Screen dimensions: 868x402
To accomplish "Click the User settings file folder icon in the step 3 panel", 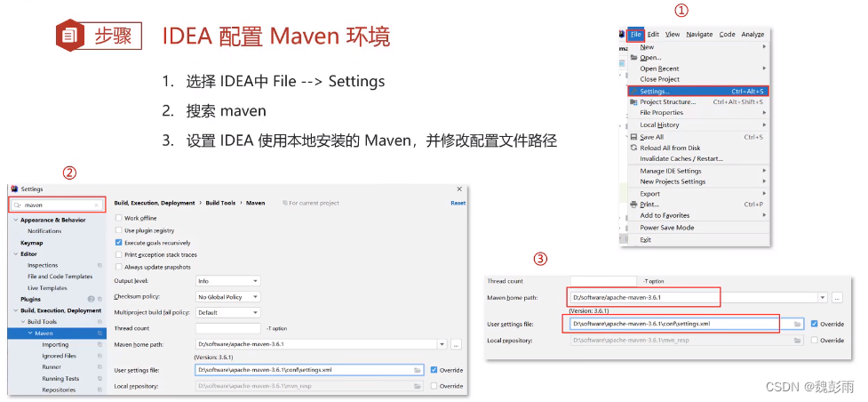I will (797, 324).
